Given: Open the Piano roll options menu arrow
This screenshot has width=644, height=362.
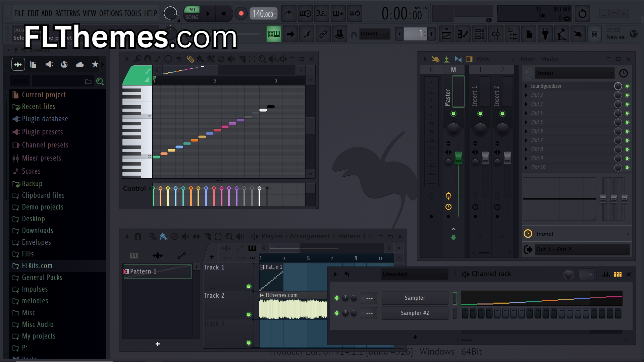Looking at the screenshot, I should [127, 59].
